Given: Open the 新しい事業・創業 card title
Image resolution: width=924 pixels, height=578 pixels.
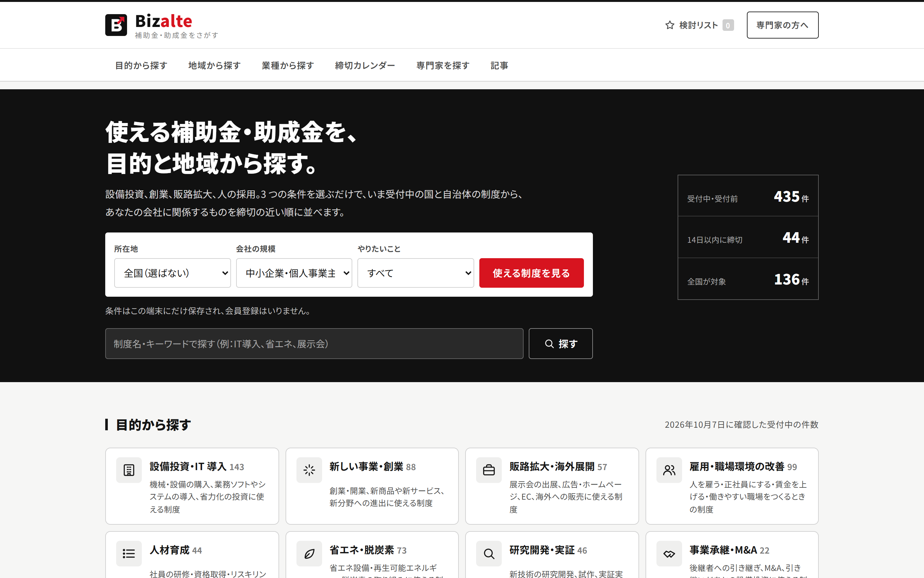Looking at the screenshot, I should 366,466.
